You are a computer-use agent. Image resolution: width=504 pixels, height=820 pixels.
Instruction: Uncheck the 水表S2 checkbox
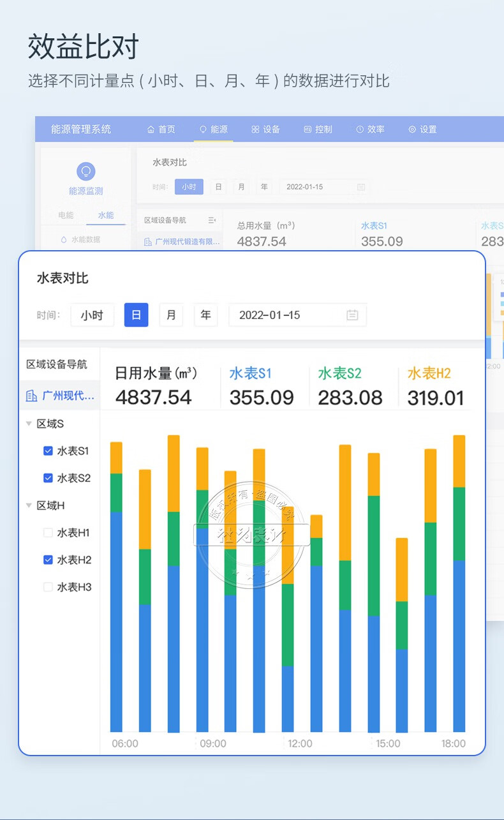(x=48, y=477)
